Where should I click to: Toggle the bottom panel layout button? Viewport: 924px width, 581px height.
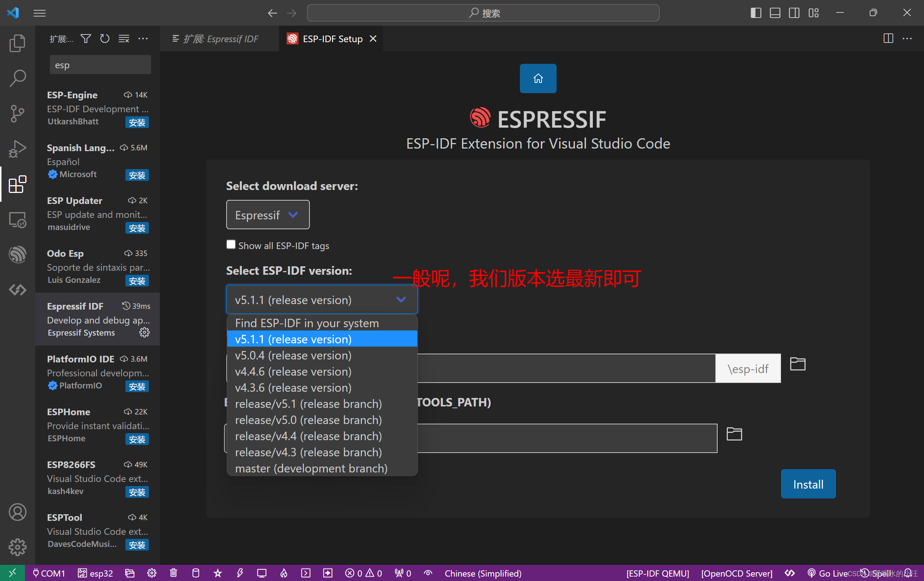775,13
